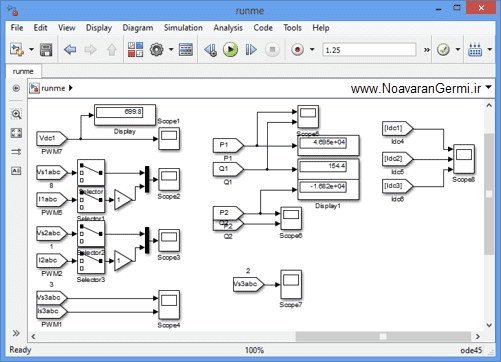Expand the toolbar overflow chevrons
The height and width of the screenshot is (362, 501).
click(x=427, y=50)
